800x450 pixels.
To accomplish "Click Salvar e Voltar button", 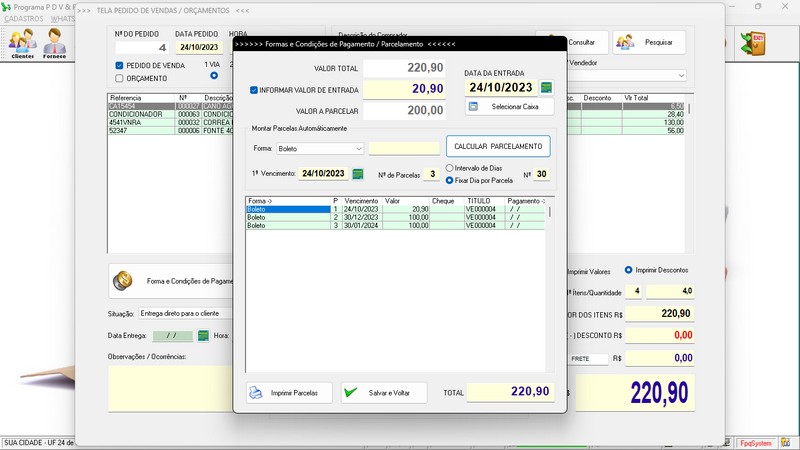I will tap(383, 393).
